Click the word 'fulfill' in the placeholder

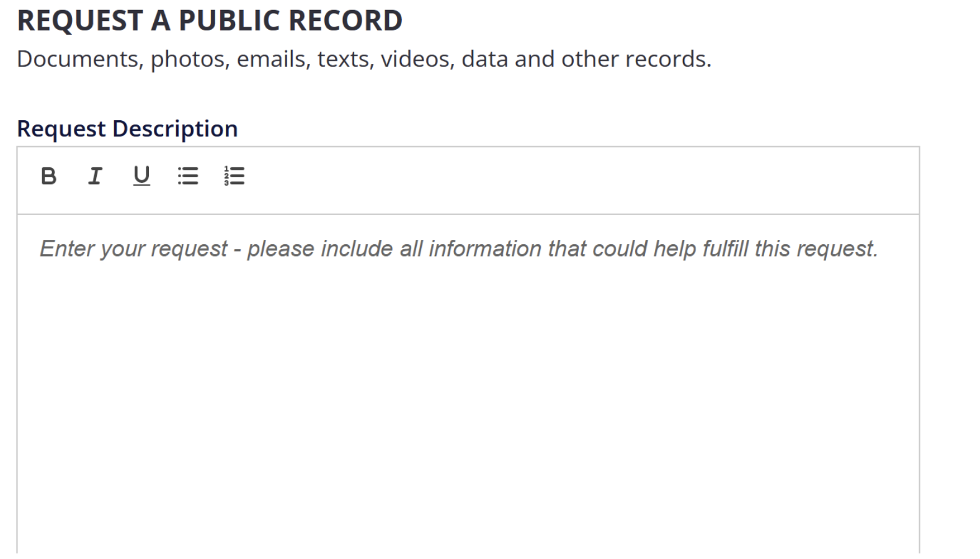coord(725,249)
